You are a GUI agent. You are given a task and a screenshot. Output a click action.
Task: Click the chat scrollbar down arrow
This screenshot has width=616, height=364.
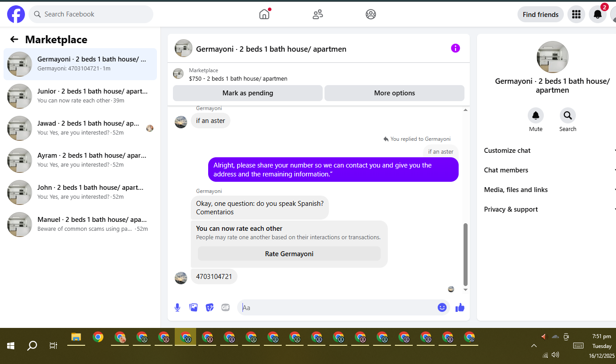(466, 290)
